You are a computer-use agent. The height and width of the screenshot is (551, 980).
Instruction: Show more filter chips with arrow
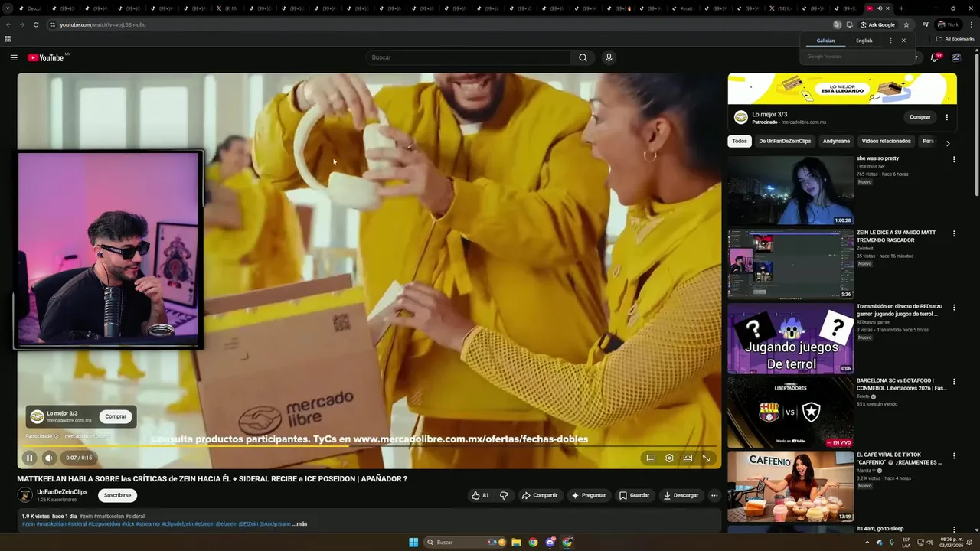pyautogui.click(x=948, y=143)
